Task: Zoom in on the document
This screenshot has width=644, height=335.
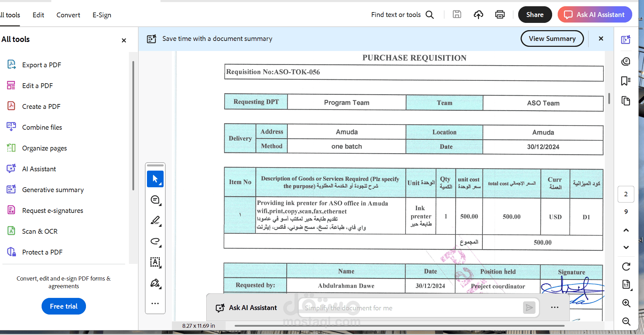Action: pos(626,303)
